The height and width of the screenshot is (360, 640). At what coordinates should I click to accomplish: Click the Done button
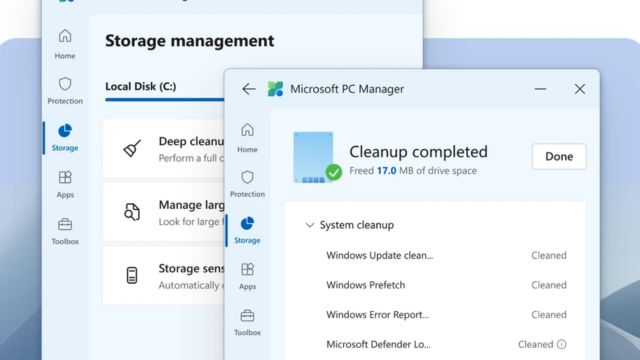(559, 156)
